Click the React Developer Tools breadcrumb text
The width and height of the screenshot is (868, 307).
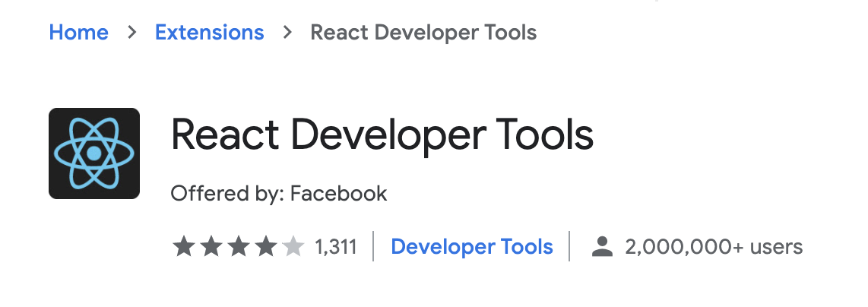[423, 33]
